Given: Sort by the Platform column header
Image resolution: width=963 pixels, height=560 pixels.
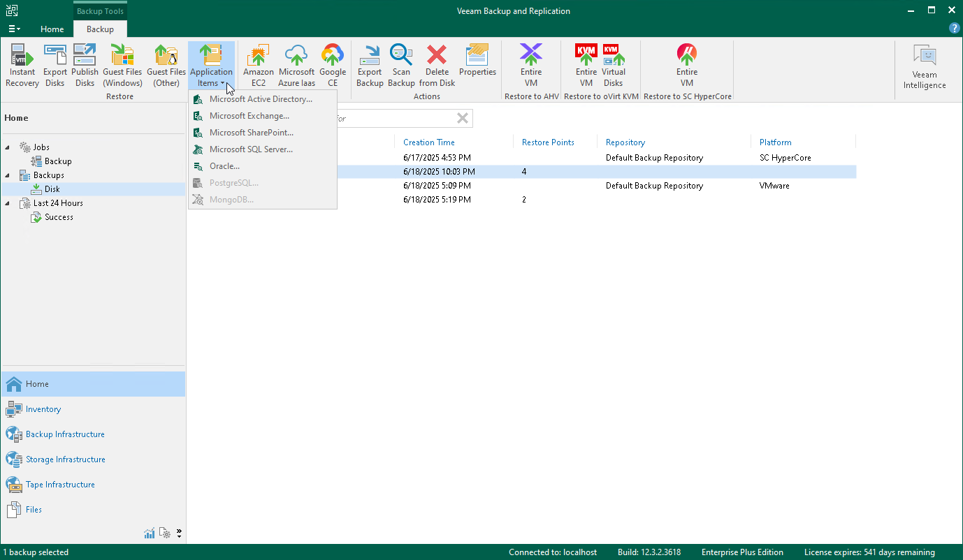Looking at the screenshot, I should [x=776, y=142].
